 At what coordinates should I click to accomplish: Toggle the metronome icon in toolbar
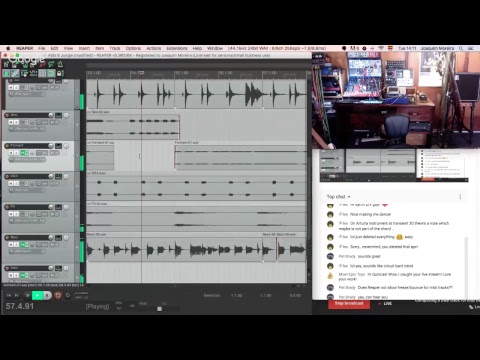pyautogui.click(x=60, y=65)
